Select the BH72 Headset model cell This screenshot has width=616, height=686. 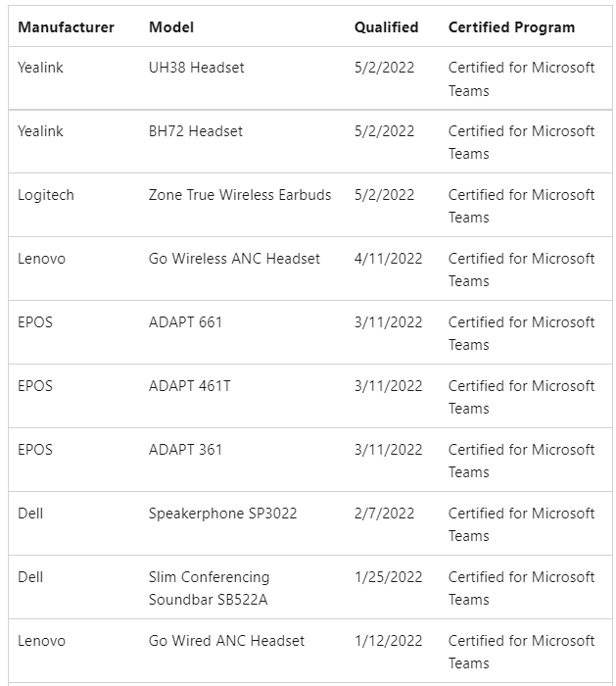tap(196, 131)
